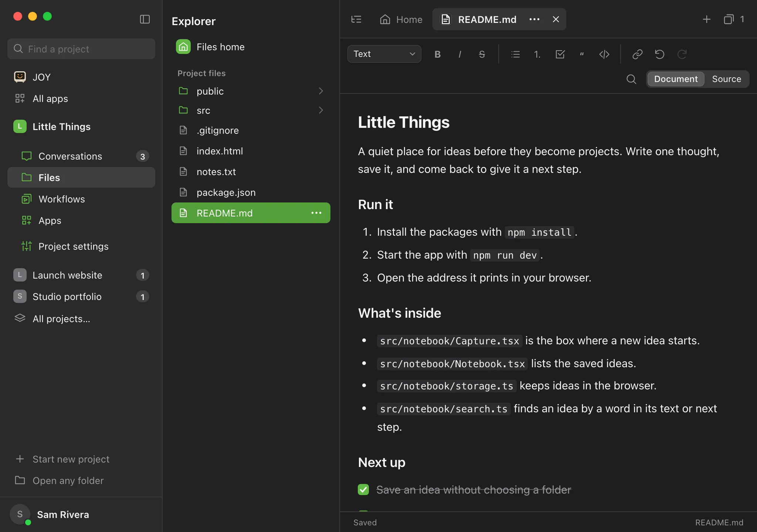Go to Files home
This screenshot has width=757, height=532.
251,47
